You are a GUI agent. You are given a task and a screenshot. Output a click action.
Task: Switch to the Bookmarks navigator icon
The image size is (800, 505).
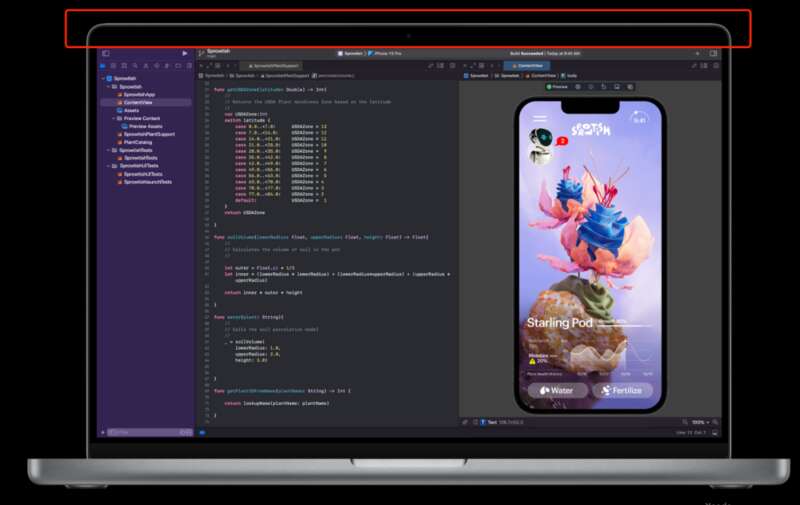124,66
